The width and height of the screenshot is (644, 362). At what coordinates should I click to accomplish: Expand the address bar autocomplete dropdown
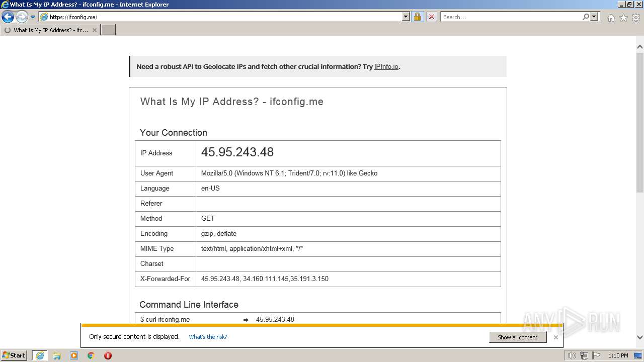click(x=406, y=17)
